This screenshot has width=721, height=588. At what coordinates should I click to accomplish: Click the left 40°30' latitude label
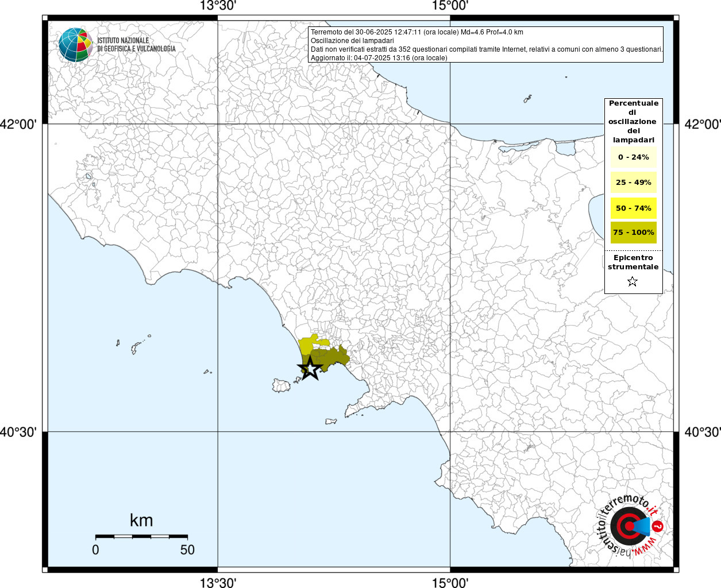coord(18,432)
